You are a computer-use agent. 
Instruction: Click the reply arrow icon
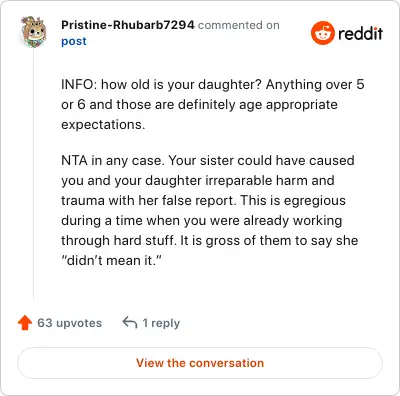[x=130, y=323]
